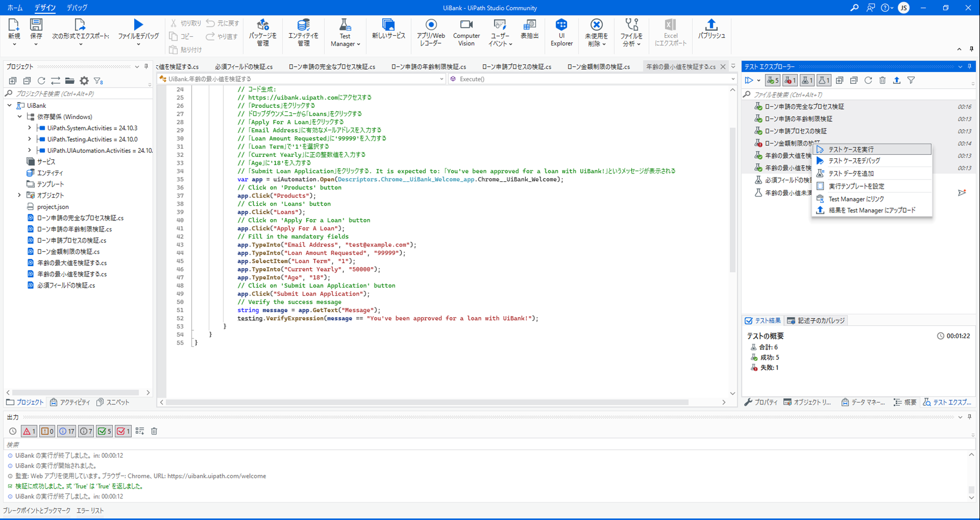
Task: Open エラー リスト at the bottom
Action: tap(90, 511)
